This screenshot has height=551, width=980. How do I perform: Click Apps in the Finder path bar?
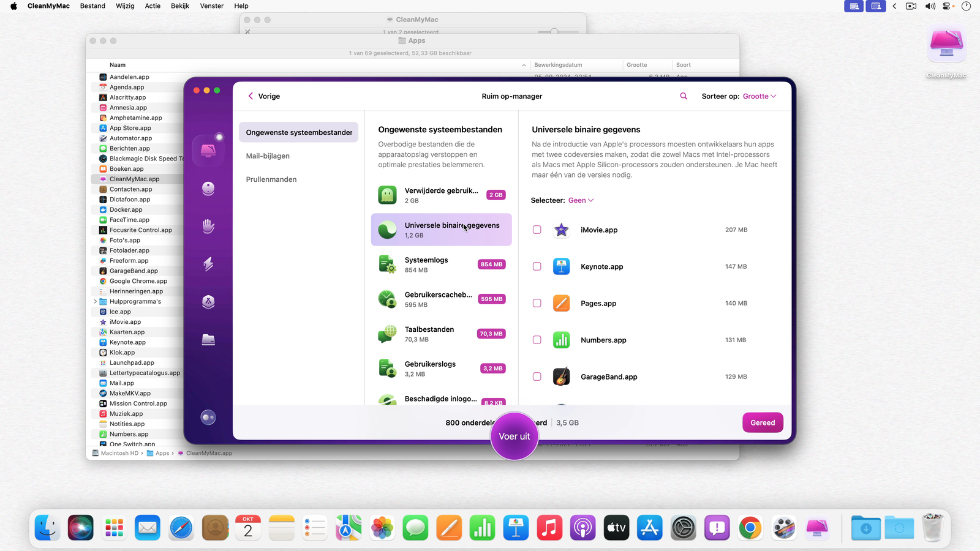[158, 454]
